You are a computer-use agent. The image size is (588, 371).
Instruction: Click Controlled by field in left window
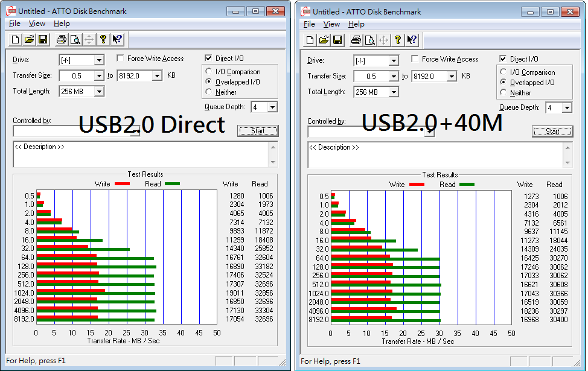(x=77, y=131)
